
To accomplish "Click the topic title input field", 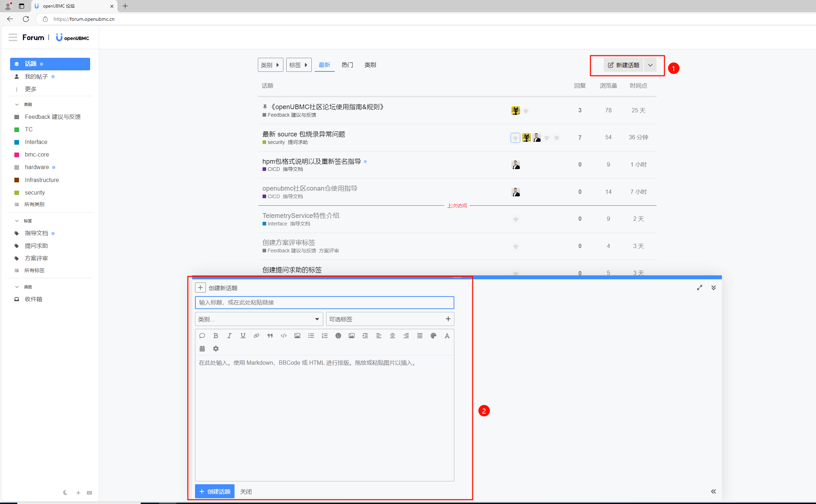I will [x=324, y=302].
